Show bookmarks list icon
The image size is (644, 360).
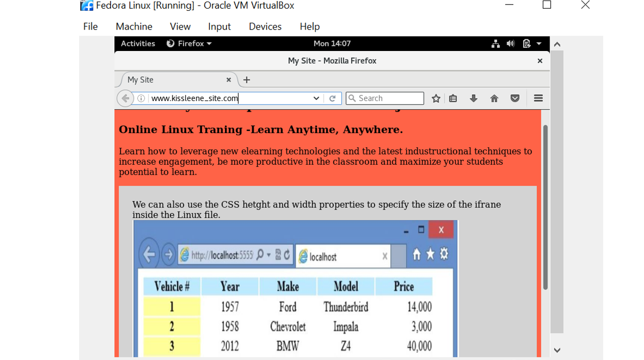click(x=453, y=98)
